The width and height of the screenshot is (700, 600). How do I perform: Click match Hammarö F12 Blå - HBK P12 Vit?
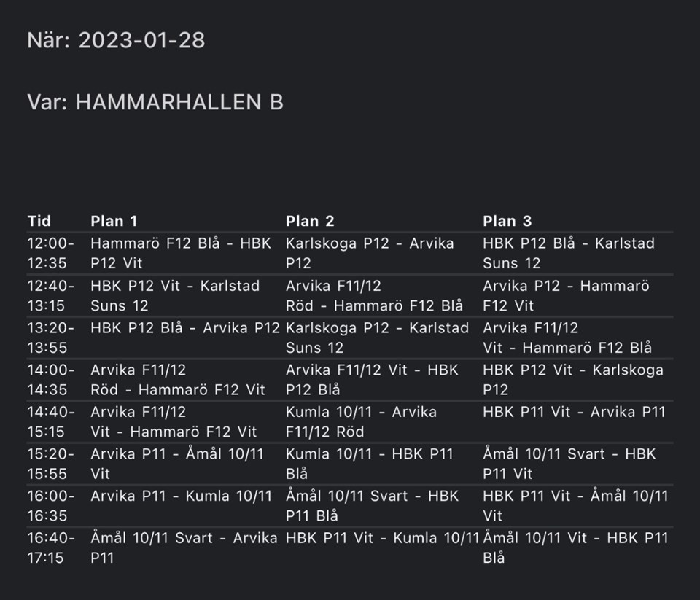(x=180, y=253)
